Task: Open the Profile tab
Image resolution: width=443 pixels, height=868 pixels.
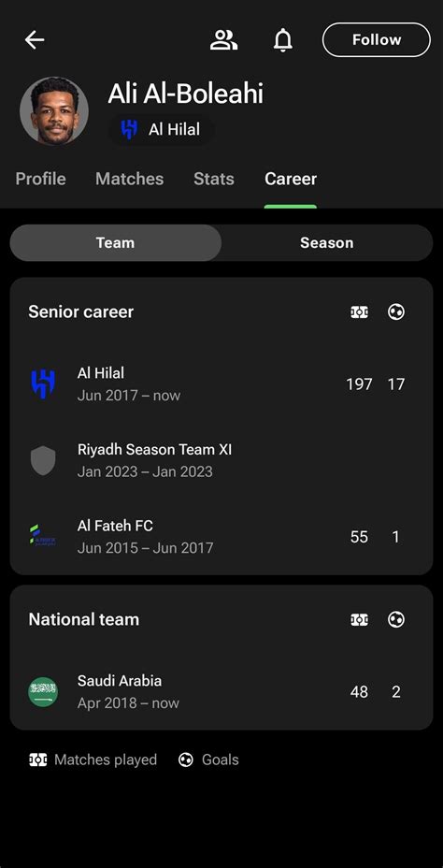Action: click(x=40, y=179)
